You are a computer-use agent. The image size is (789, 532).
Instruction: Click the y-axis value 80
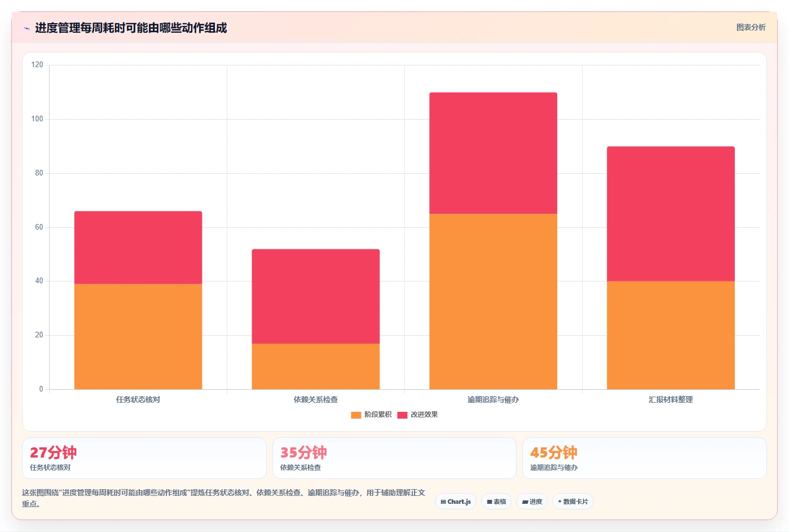(39, 173)
